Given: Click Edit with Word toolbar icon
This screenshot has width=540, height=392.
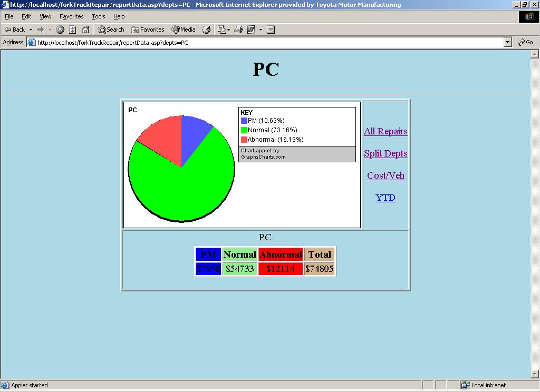Looking at the screenshot, I should point(251,30).
